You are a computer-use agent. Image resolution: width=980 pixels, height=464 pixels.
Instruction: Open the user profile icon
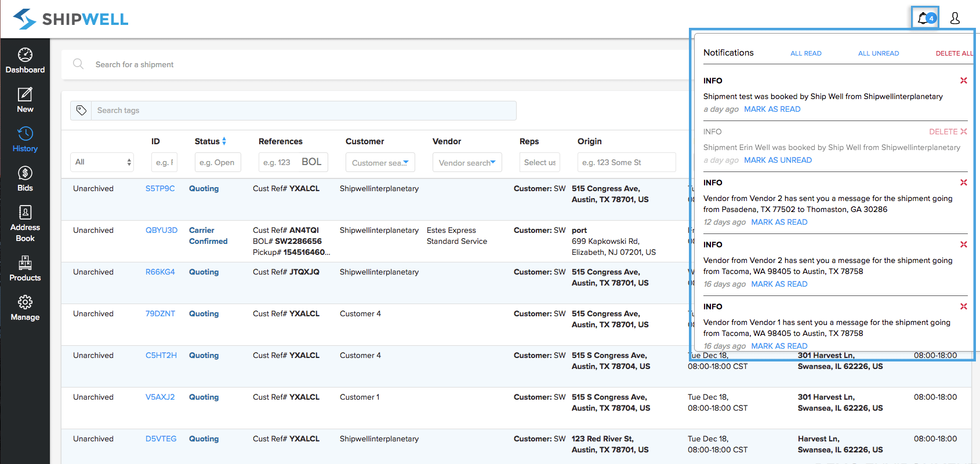(x=955, y=19)
